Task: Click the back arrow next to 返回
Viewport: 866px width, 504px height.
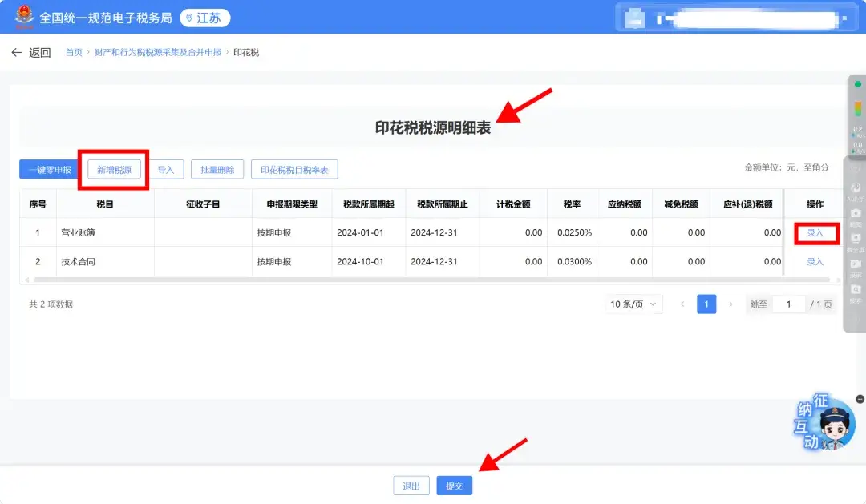Action: point(18,51)
